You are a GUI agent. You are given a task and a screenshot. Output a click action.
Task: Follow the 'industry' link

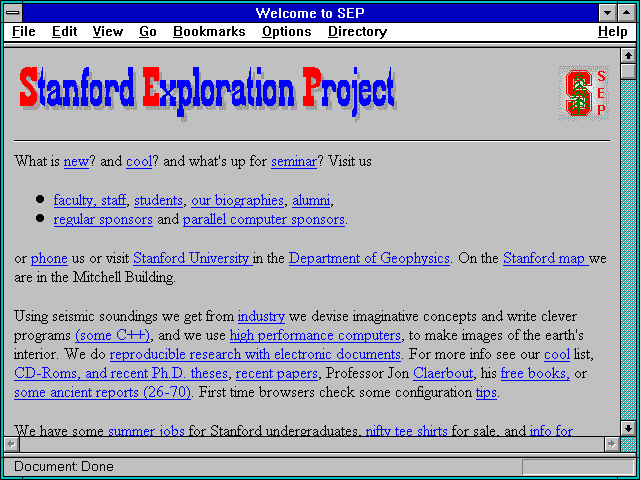coord(261,317)
